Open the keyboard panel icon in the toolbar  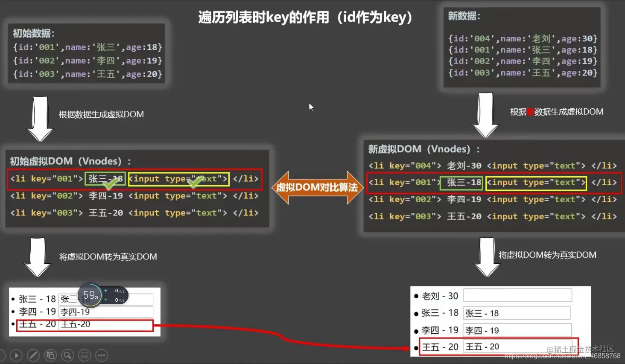(x=84, y=355)
